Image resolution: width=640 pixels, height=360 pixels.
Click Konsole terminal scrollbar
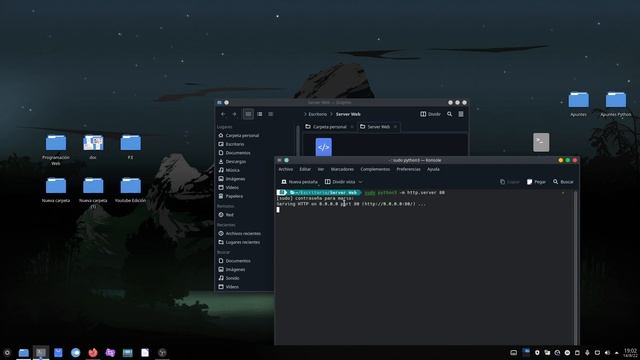[x=576, y=267]
